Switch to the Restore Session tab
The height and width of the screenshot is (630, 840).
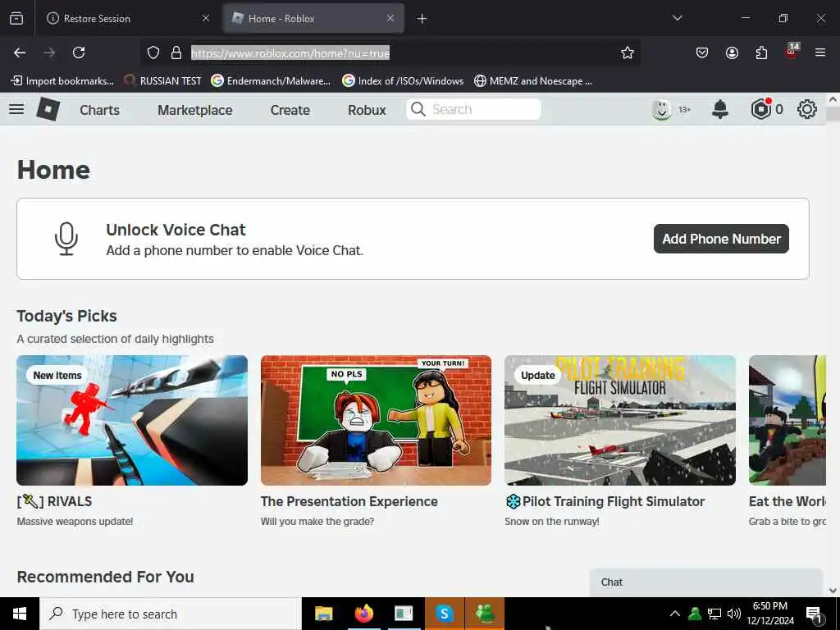pyautogui.click(x=127, y=18)
